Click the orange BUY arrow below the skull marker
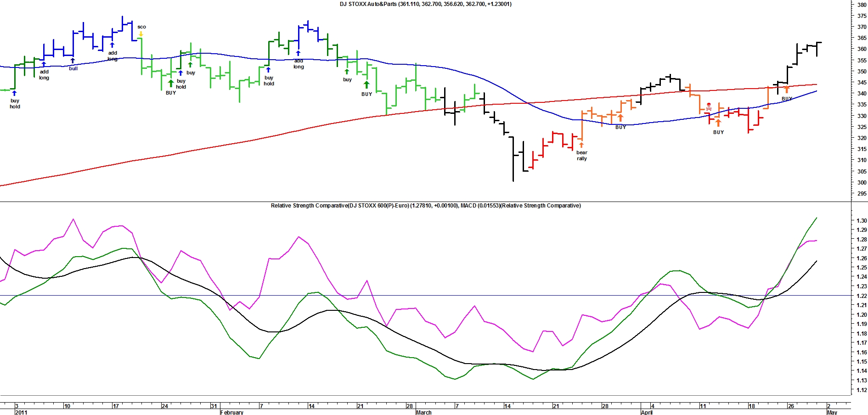Image resolution: width=868 pixels, height=415 pixels. pos(718,123)
